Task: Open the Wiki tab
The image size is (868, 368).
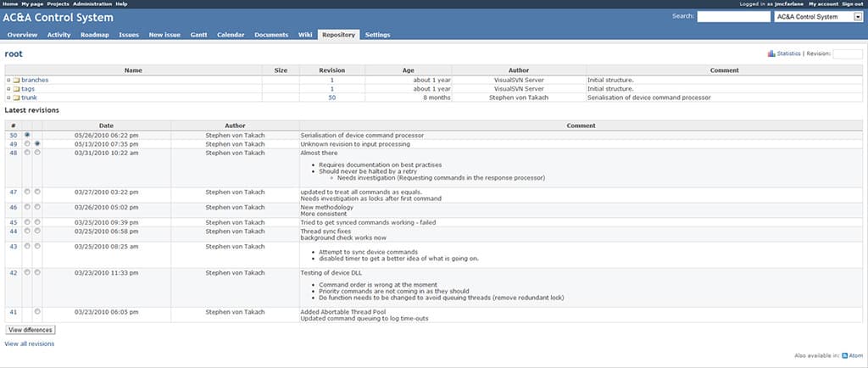Action: (x=305, y=35)
